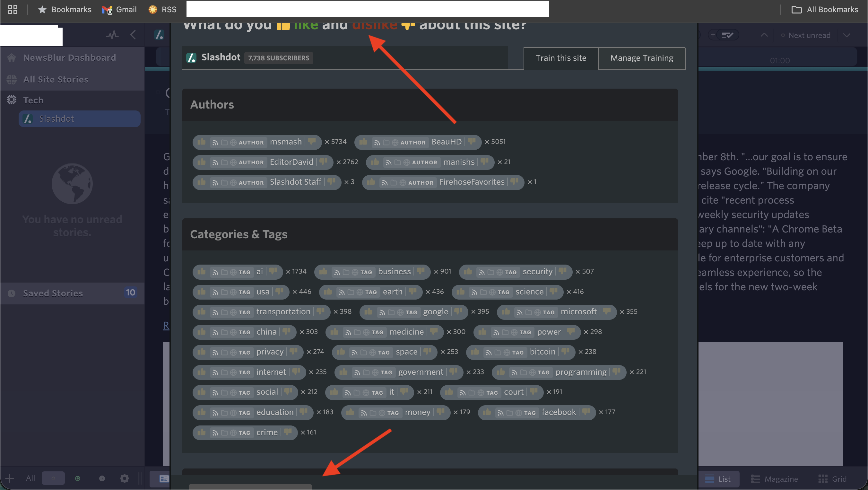This screenshot has height=490, width=868.
Task: Switch to the Manage Training tab
Action: [642, 58]
